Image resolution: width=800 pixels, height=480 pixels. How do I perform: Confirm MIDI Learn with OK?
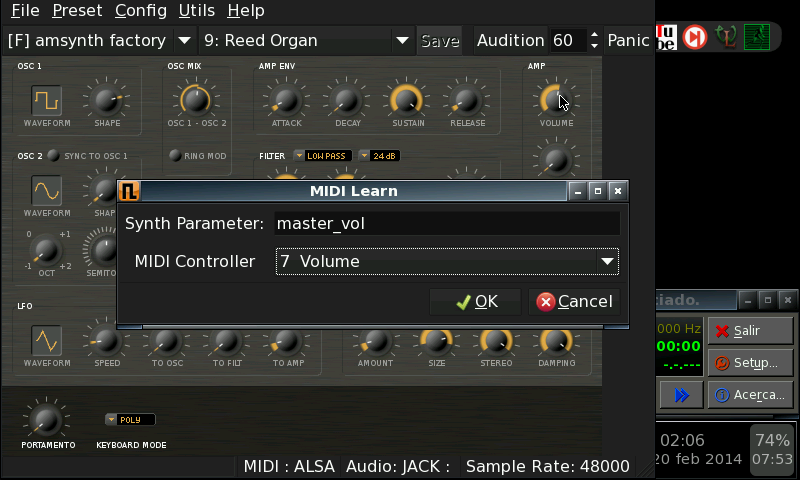(x=476, y=301)
